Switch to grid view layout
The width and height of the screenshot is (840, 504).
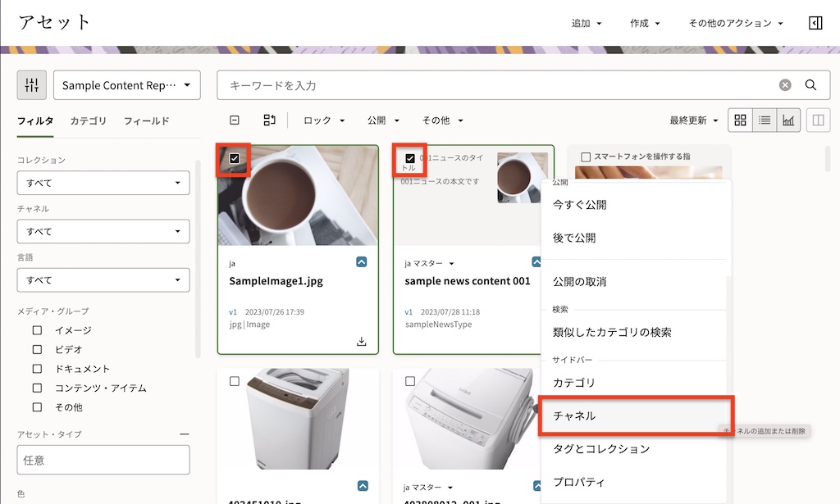pos(740,120)
